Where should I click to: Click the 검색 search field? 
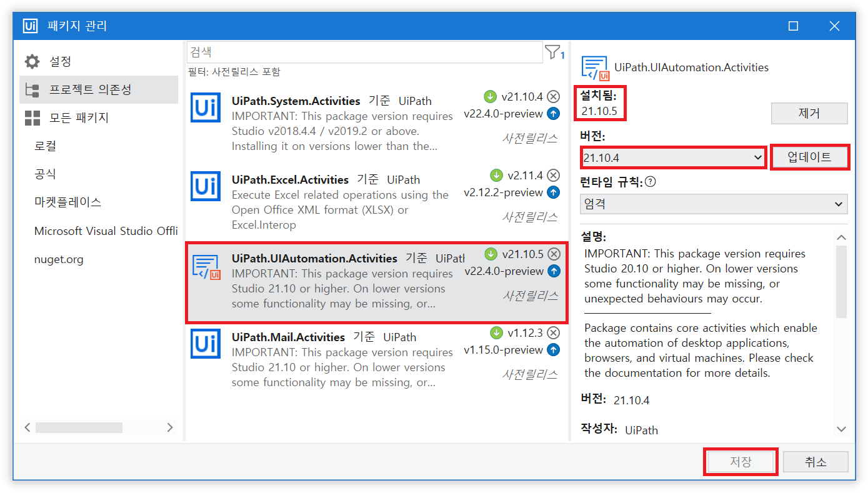(365, 52)
